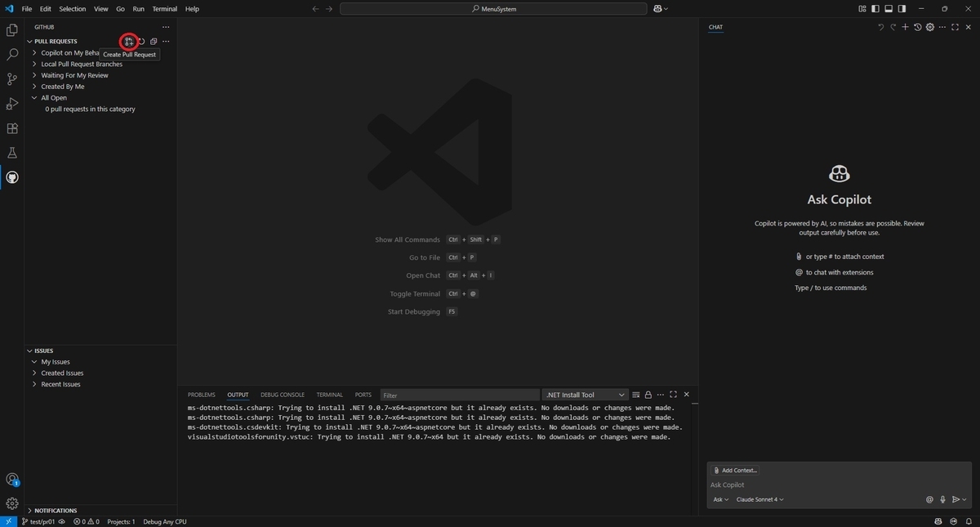Viewport: 980px width, 527px height.
Task: Open the Search view icon
Action: coord(12,55)
